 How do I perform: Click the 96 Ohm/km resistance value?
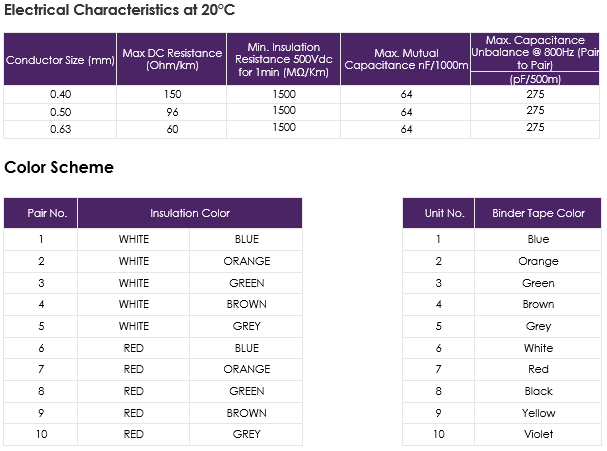172,112
